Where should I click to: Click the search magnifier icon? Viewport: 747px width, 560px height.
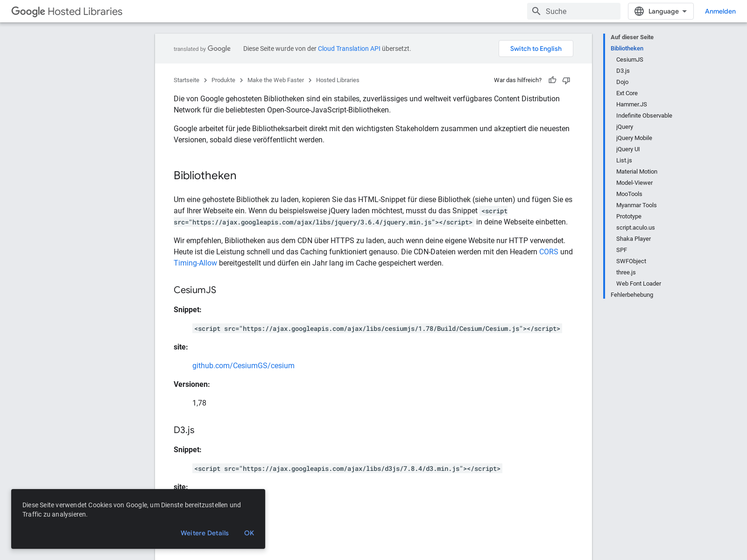click(536, 11)
